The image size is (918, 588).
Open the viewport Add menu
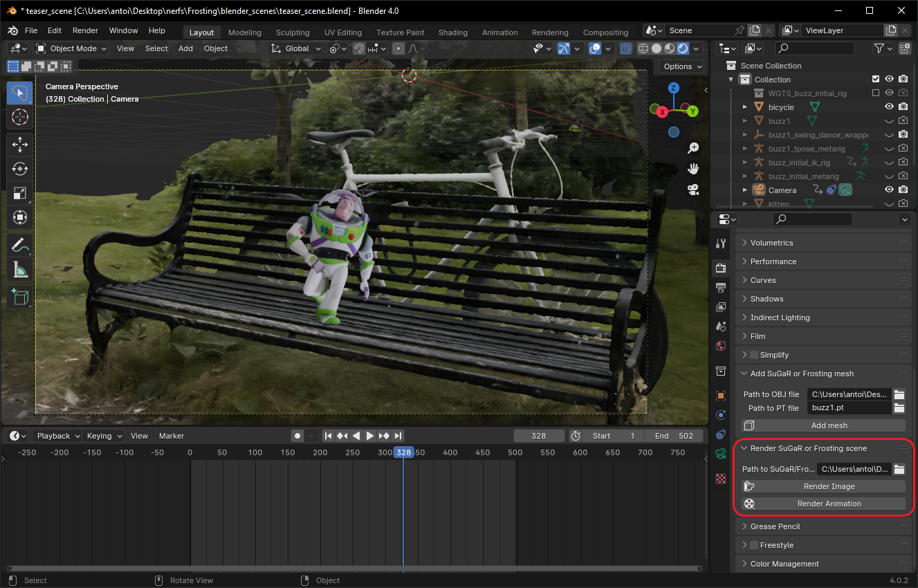[185, 48]
